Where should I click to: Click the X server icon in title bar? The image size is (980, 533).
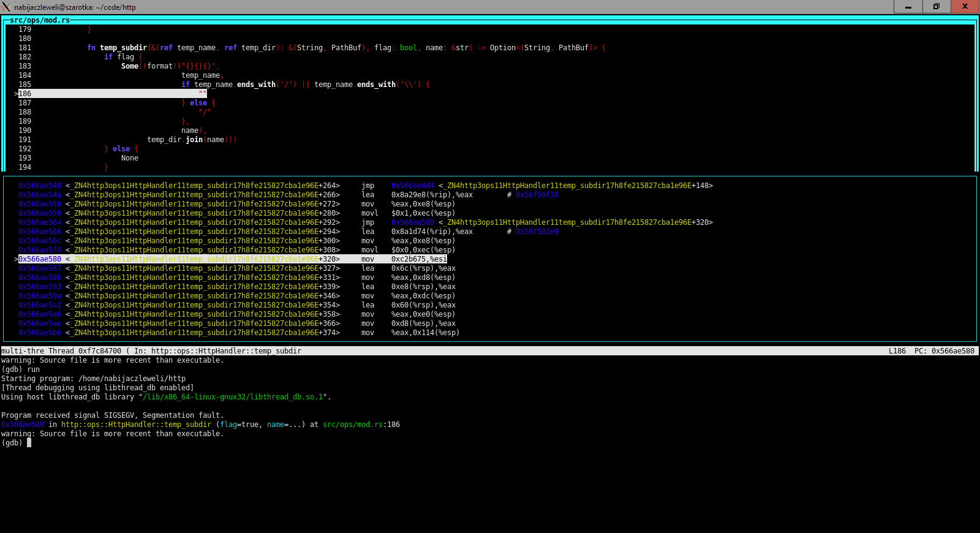pyautogui.click(x=6, y=7)
